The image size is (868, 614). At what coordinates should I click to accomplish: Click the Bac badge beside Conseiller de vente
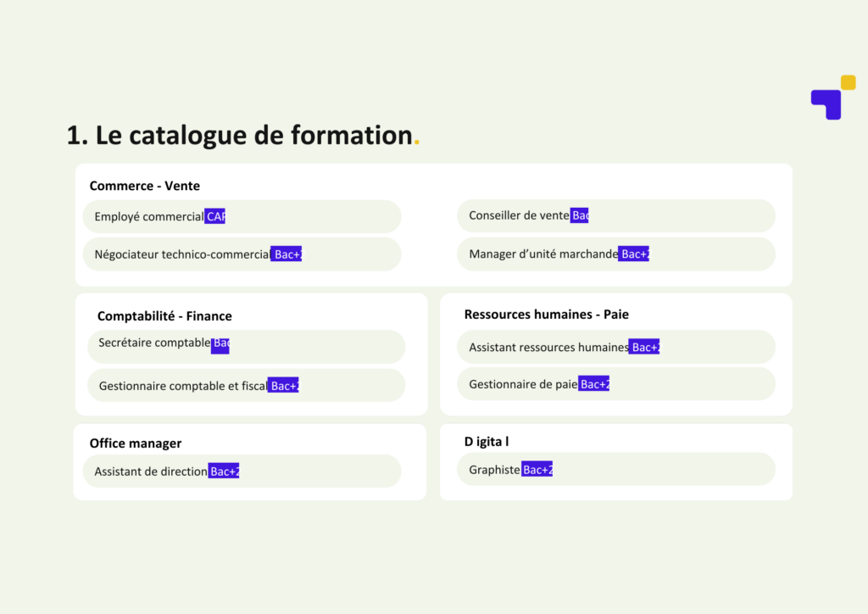pos(580,215)
